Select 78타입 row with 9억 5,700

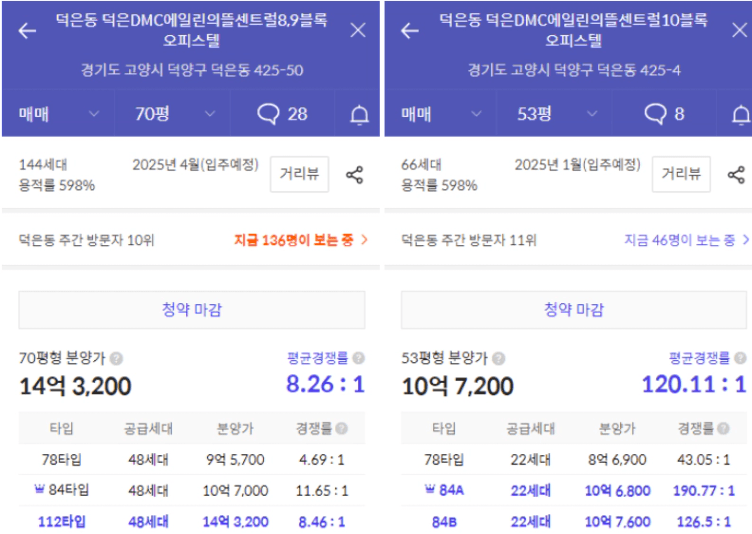pyautogui.click(x=192, y=460)
